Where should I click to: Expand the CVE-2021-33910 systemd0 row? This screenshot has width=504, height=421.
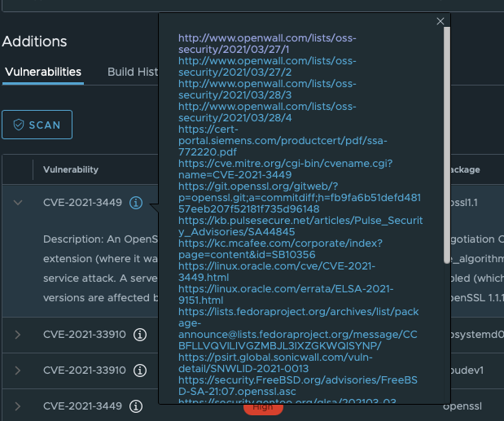tap(18, 335)
